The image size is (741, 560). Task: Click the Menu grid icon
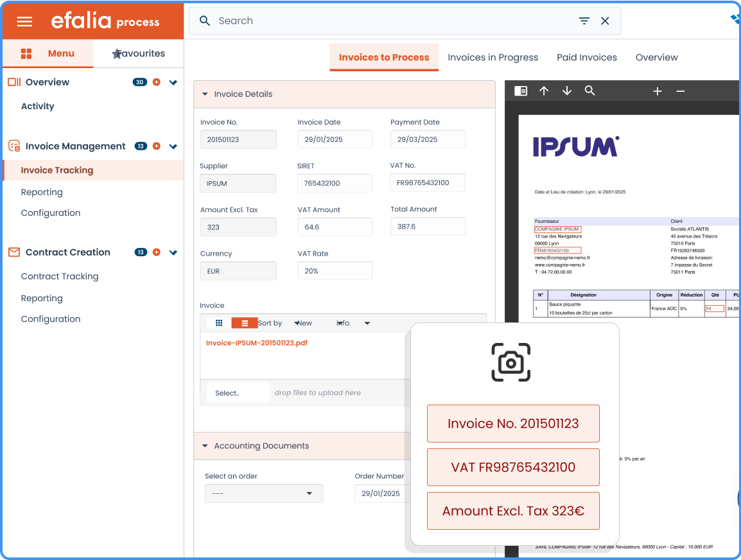tap(26, 54)
